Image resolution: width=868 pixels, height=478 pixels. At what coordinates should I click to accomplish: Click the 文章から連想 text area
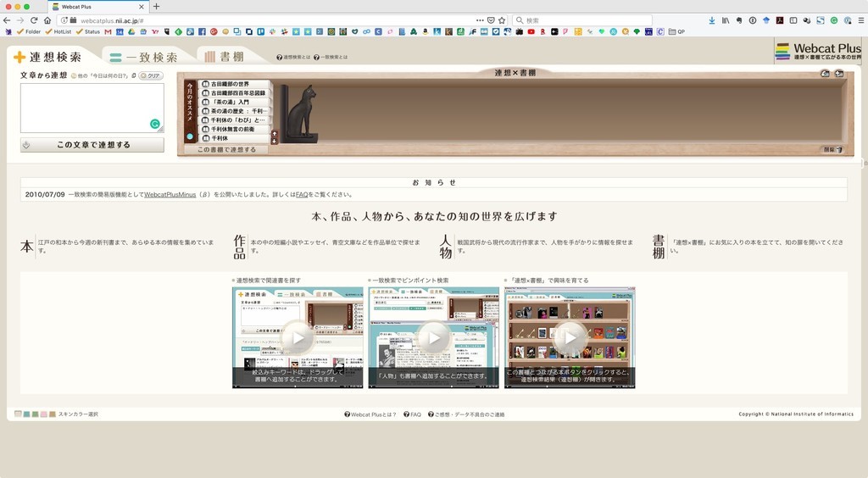(x=92, y=108)
